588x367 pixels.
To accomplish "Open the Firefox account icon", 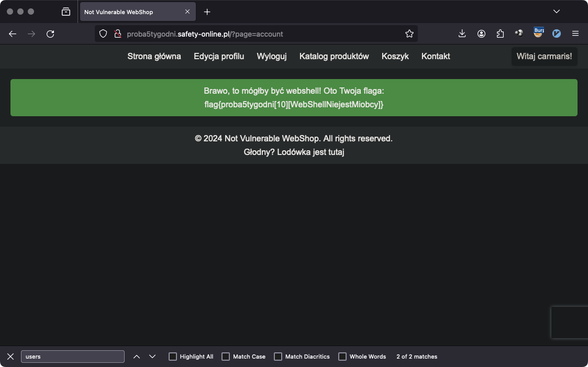I will coord(481,34).
